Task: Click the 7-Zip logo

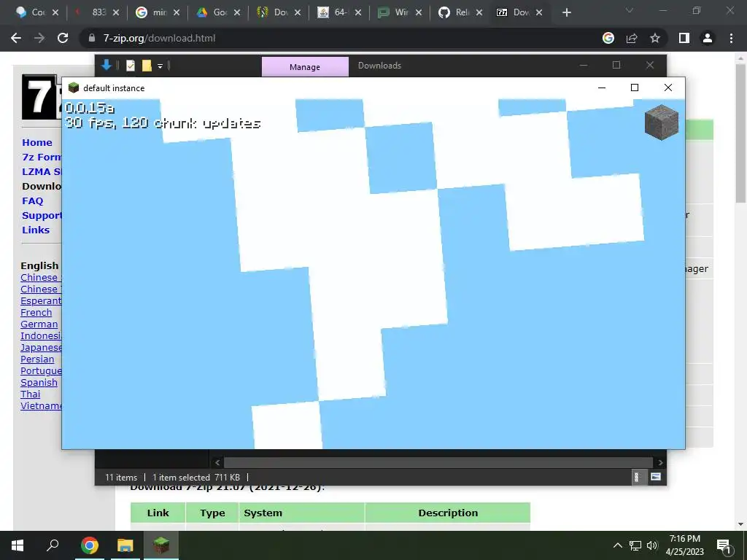Action: pyautogui.click(x=42, y=97)
